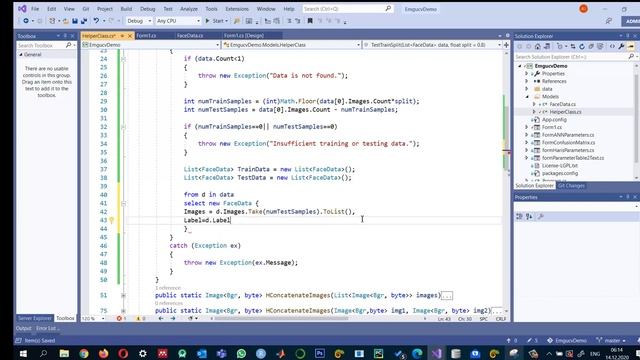The height and width of the screenshot is (360, 640).
Task: Collapse the EmgucvDemo project node
Action: click(x=520, y=66)
